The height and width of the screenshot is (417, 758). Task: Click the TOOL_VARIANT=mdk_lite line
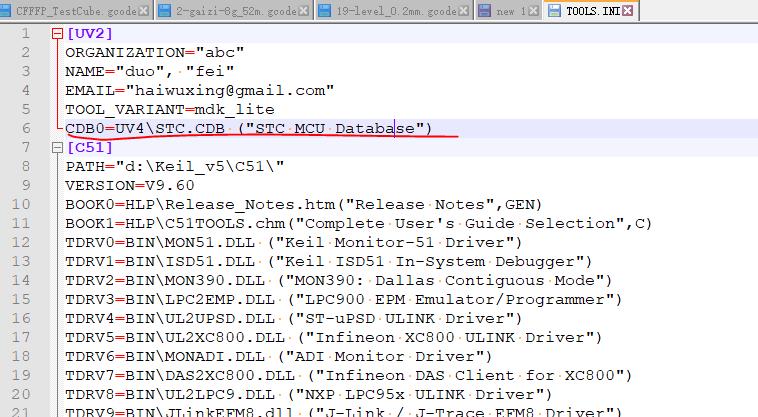pyautogui.click(x=170, y=109)
